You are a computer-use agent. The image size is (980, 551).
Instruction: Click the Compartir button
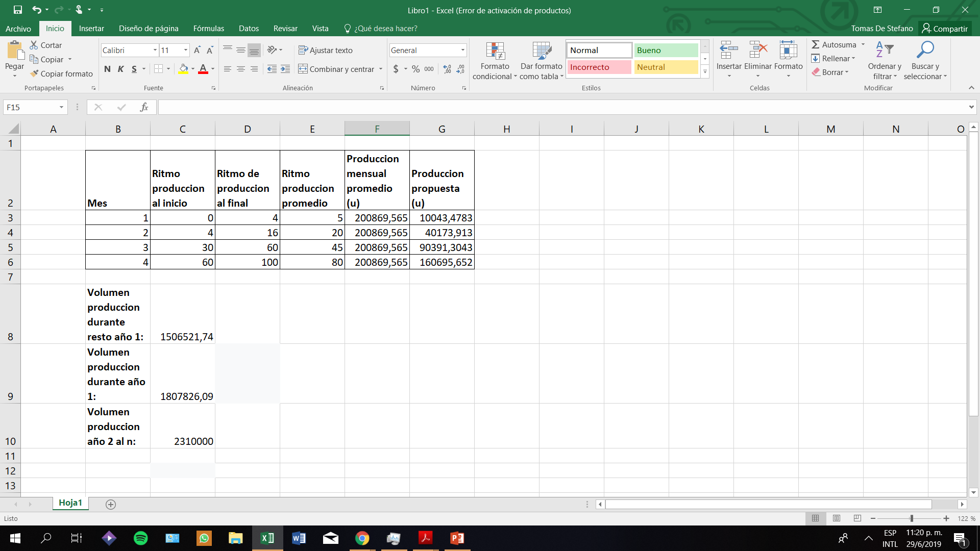click(x=945, y=29)
